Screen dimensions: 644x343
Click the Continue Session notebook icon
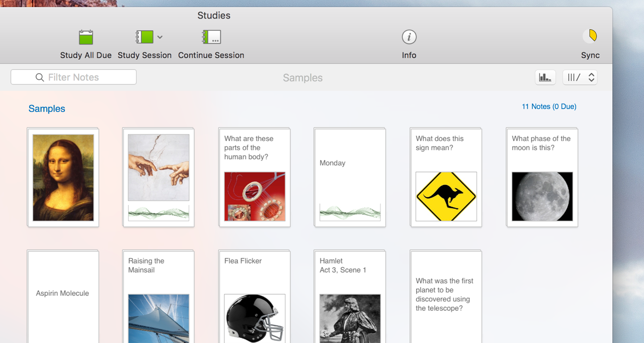(x=211, y=37)
